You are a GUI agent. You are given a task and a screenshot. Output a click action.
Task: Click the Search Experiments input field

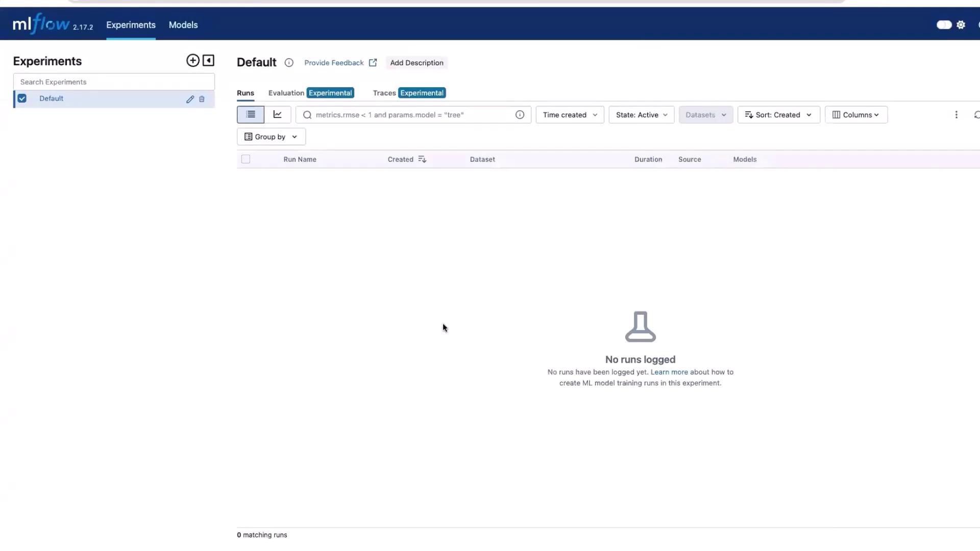114,82
